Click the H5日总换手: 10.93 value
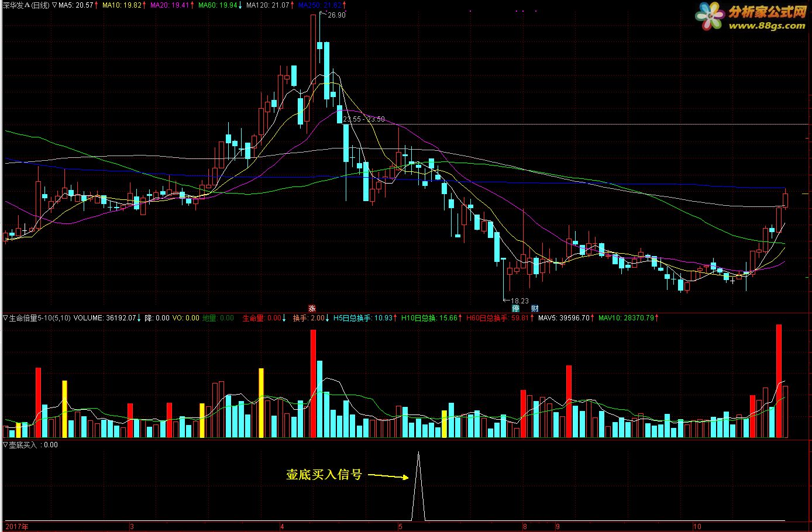Image resolution: width=812 pixels, height=532 pixels. 363,318
